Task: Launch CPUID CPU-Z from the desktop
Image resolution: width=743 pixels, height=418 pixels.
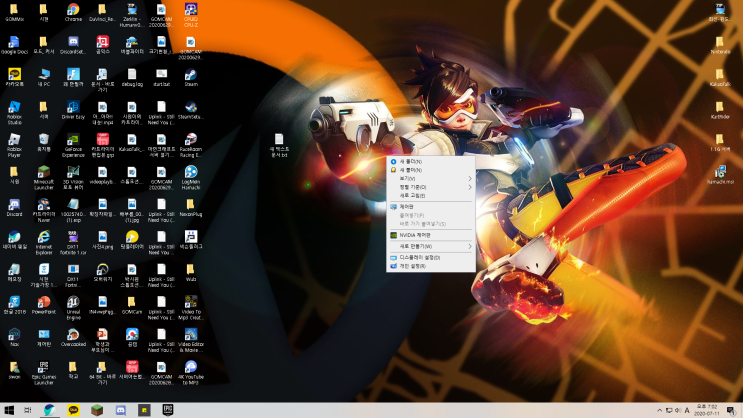Action: click(x=191, y=15)
